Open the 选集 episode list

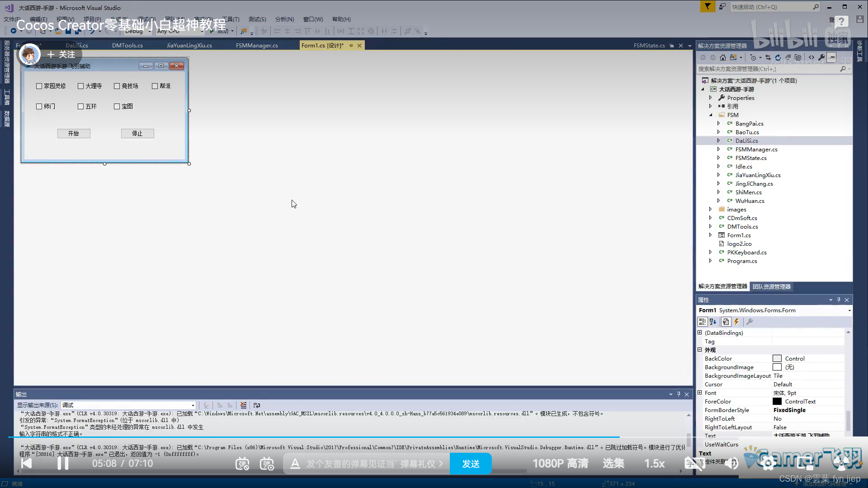click(613, 464)
